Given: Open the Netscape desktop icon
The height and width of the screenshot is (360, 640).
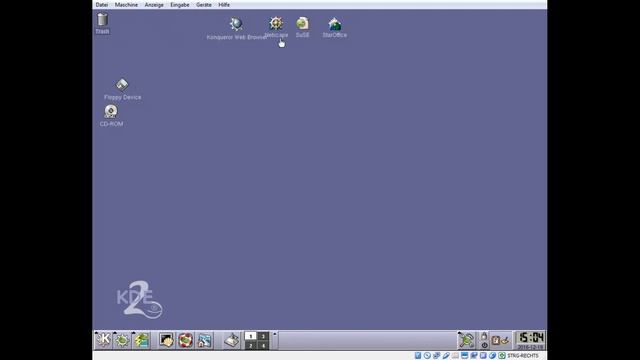Looking at the screenshot, I should coord(276,27).
